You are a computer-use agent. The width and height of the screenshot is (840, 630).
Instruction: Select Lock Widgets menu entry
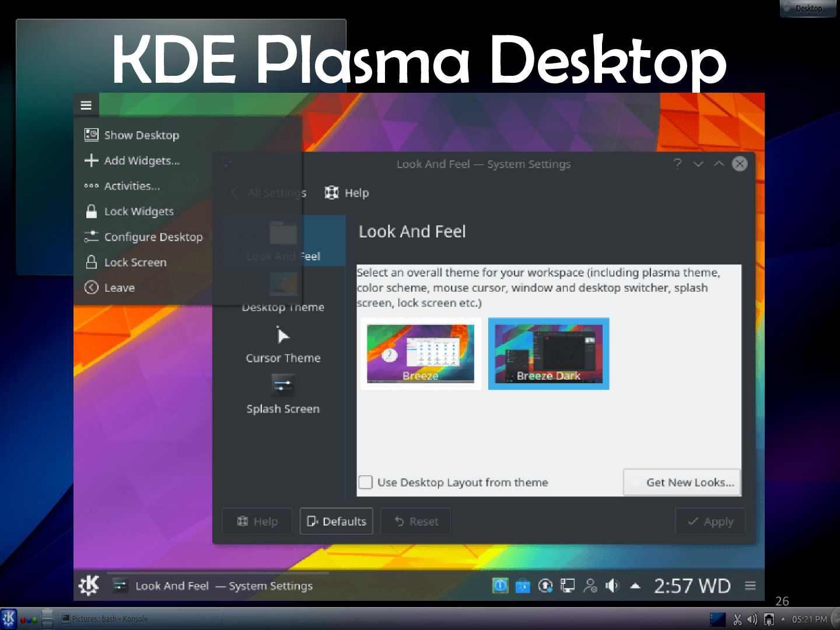139,211
